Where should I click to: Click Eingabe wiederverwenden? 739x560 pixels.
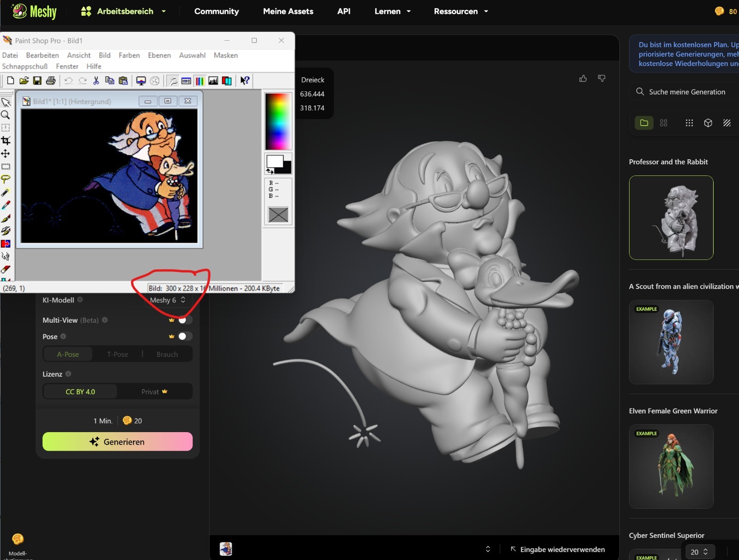[x=557, y=549]
